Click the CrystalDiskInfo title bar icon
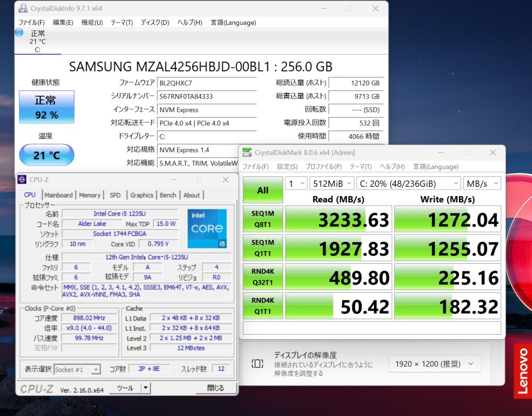 (x=23, y=8)
